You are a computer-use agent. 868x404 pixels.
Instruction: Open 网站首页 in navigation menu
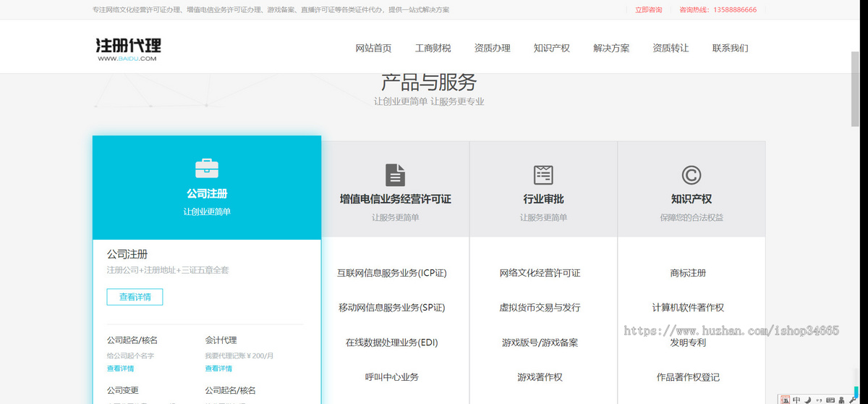[373, 49]
